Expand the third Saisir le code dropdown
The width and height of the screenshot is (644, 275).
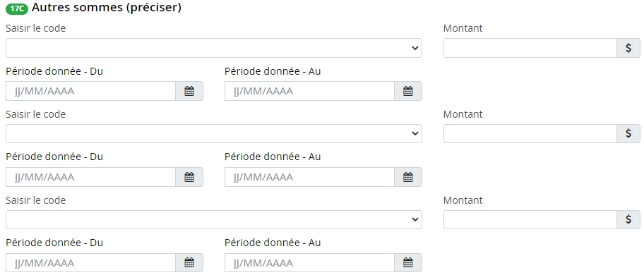click(x=213, y=220)
